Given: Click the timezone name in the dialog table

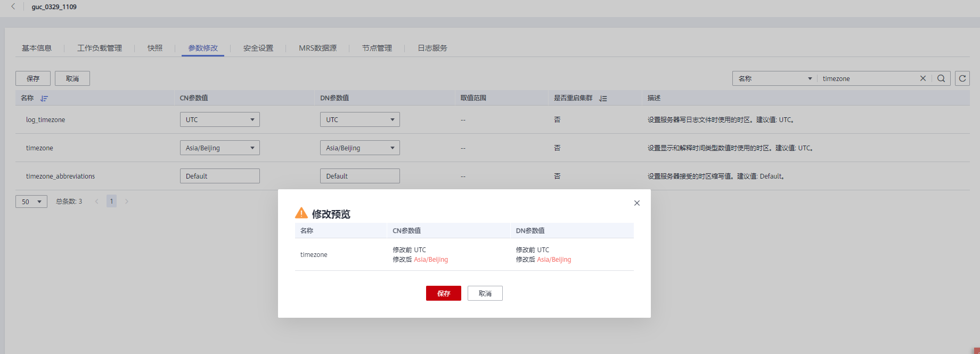Looking at the screenshot, I should [314, 255].
